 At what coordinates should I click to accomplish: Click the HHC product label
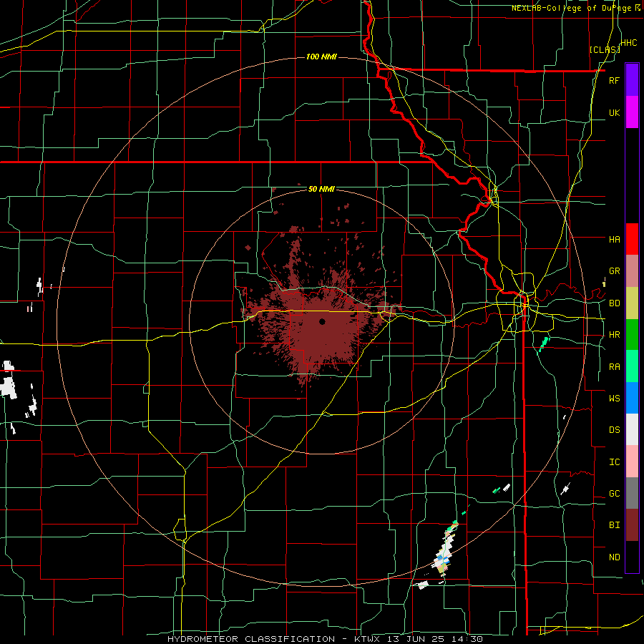pos(629,43)
